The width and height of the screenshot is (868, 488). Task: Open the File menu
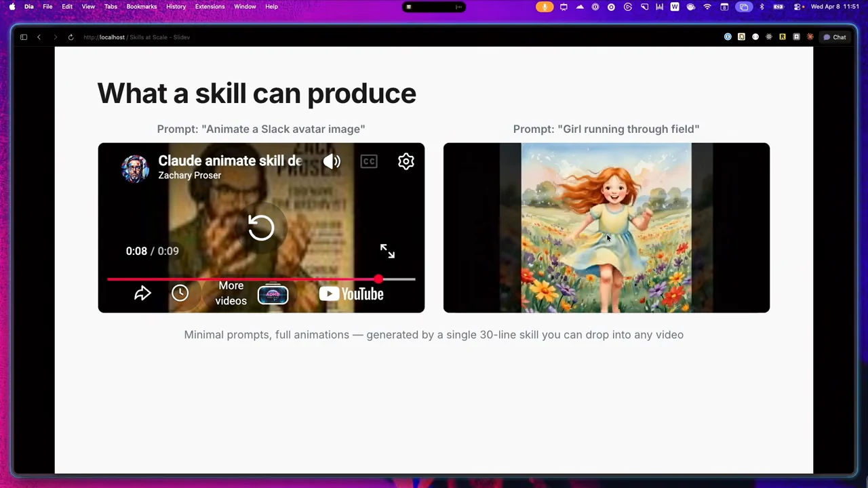click(x=47, y=7)
